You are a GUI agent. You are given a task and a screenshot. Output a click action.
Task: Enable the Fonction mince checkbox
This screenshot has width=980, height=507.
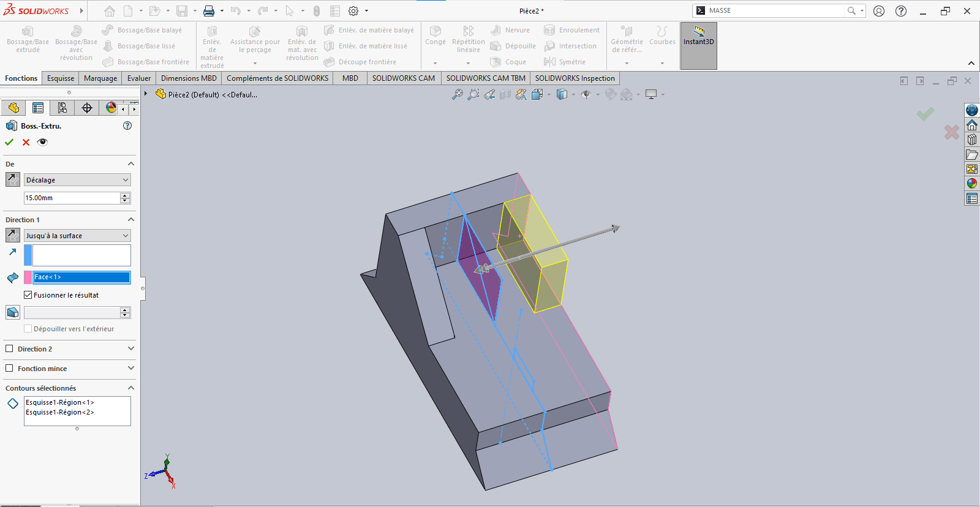(x=9, y=369)
